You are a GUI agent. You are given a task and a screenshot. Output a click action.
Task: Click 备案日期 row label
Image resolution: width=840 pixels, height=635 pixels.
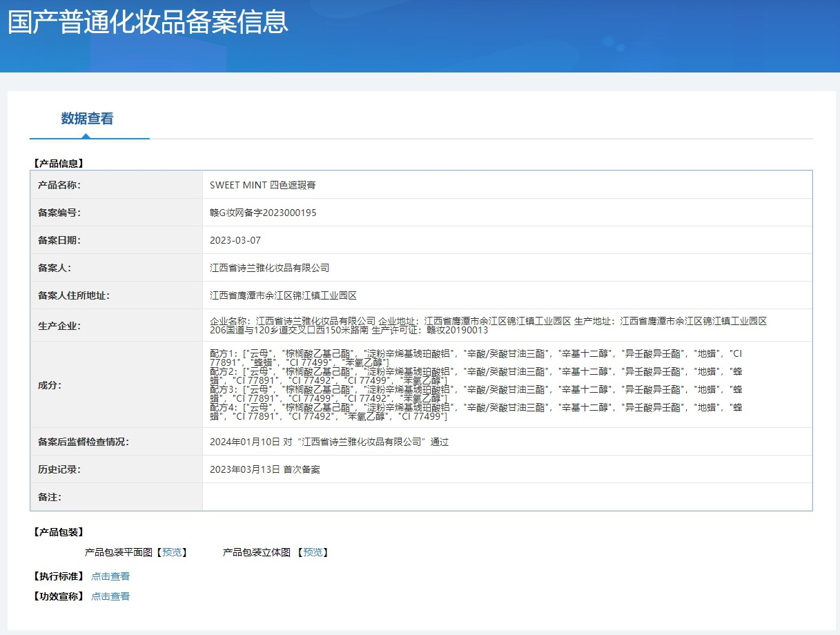pyautogui.click(x=59, y=240)
